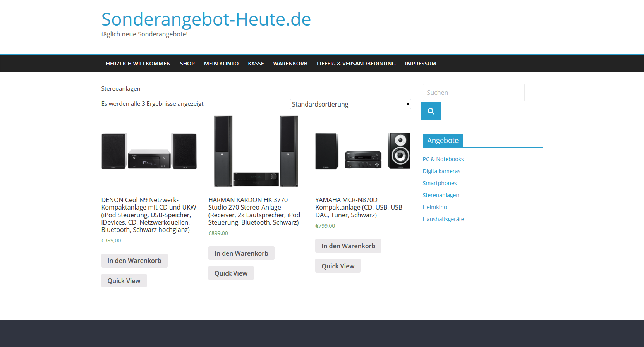Click the €799,00 price text
The height and width of the screenshot is (347, 644).
pos(325,226)
